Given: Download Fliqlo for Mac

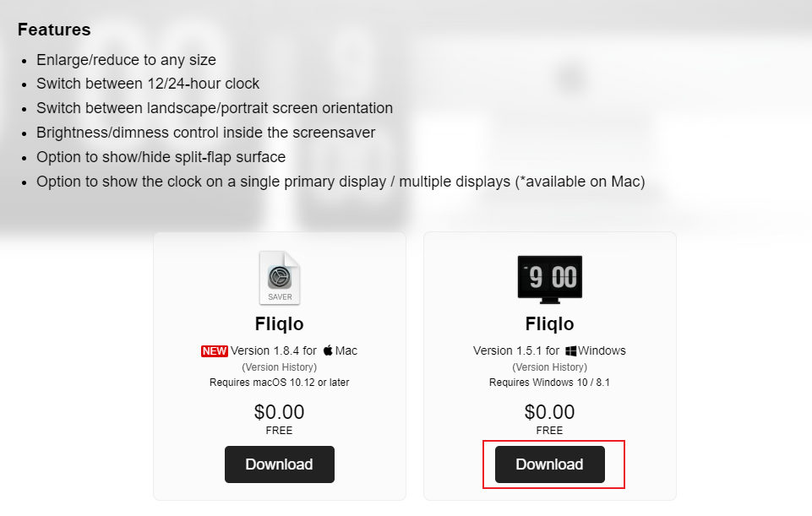Looking at the screenshot, I should pos(279,464).
